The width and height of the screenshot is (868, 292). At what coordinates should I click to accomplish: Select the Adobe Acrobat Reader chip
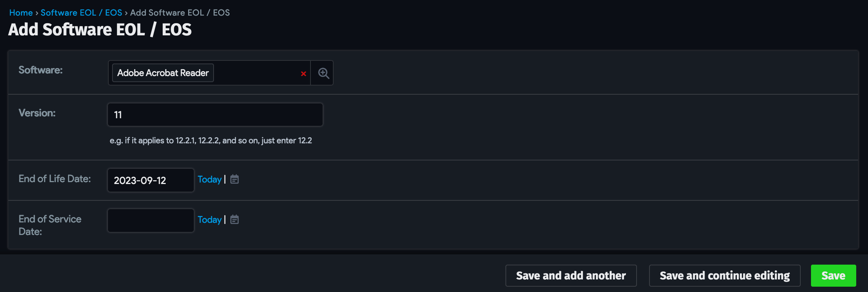(x=163, y=73)
